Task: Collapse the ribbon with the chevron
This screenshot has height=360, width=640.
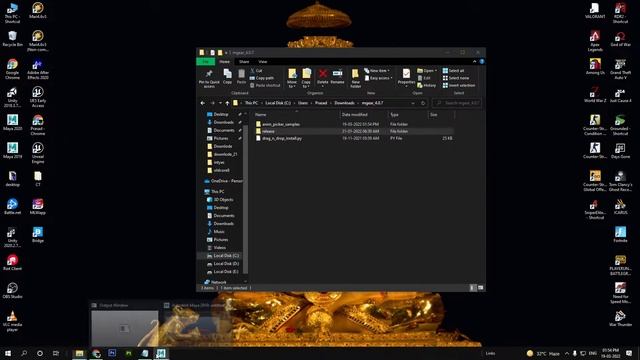Action: coord(474,62)
